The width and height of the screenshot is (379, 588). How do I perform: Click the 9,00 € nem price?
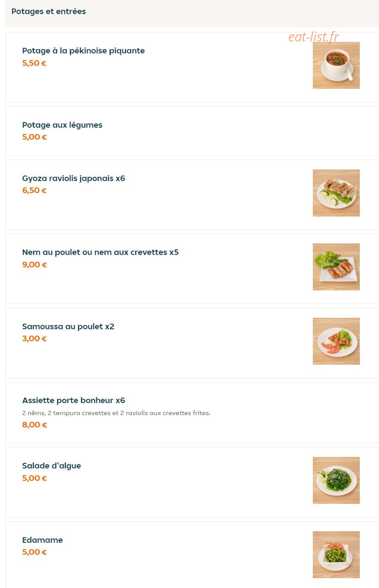tap(35, 265)
